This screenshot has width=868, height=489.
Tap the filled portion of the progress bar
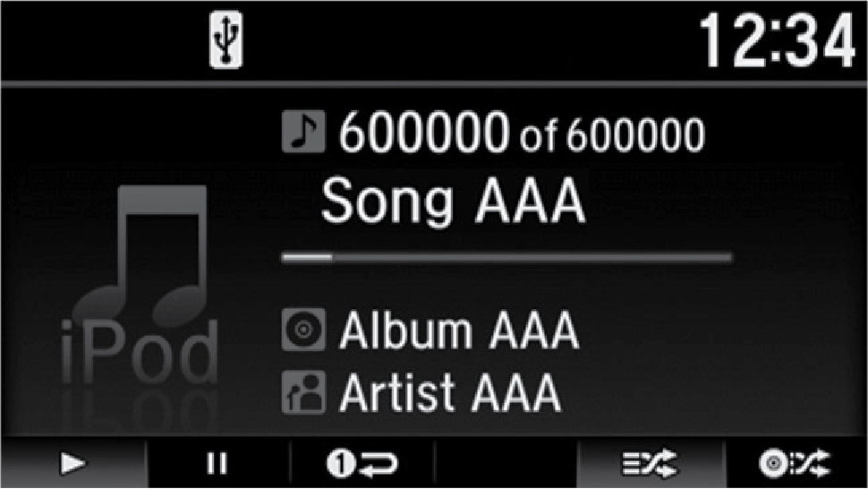point(307,257)
